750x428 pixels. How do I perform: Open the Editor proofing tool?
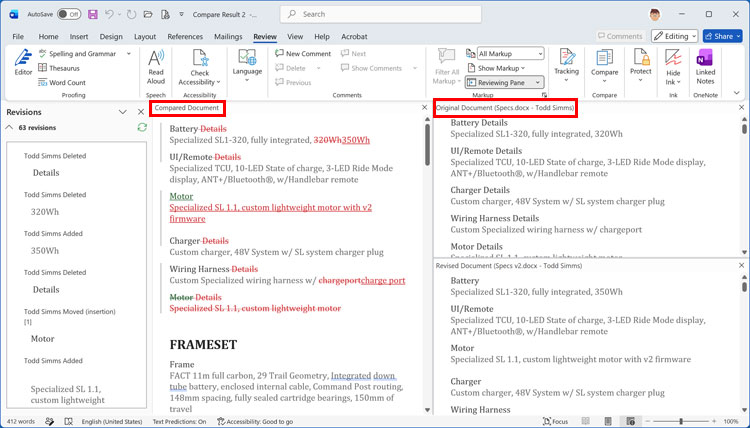(23, 62)
